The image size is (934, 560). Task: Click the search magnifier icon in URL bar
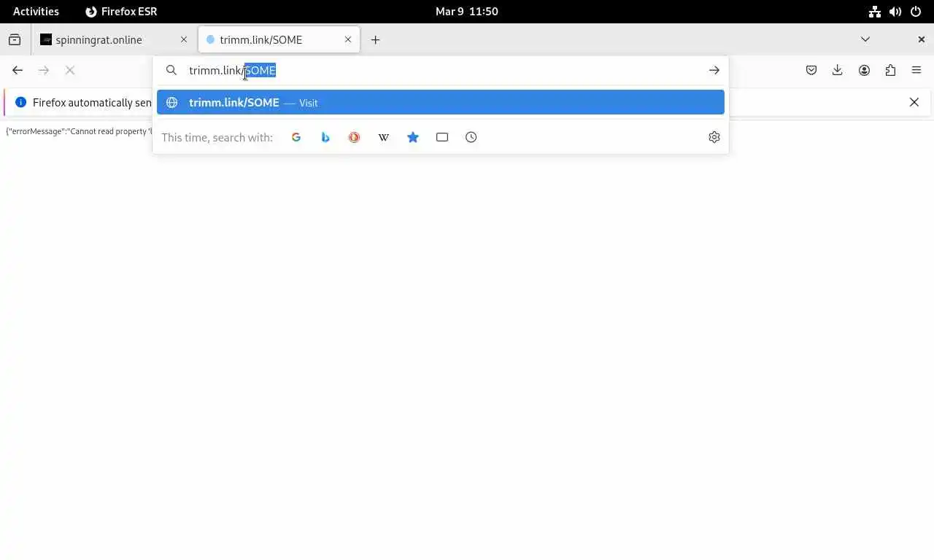coord(171,70)
